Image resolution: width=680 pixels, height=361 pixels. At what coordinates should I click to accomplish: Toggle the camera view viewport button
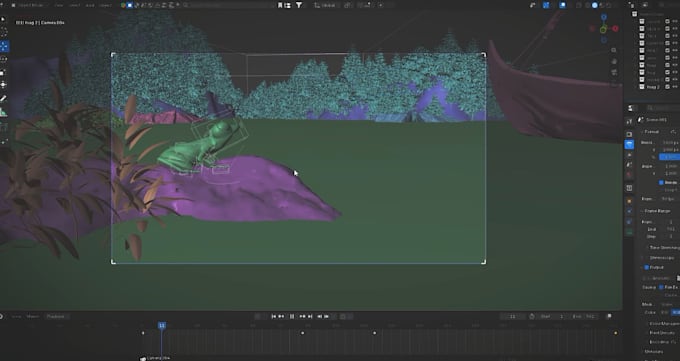tap(614, 72)
